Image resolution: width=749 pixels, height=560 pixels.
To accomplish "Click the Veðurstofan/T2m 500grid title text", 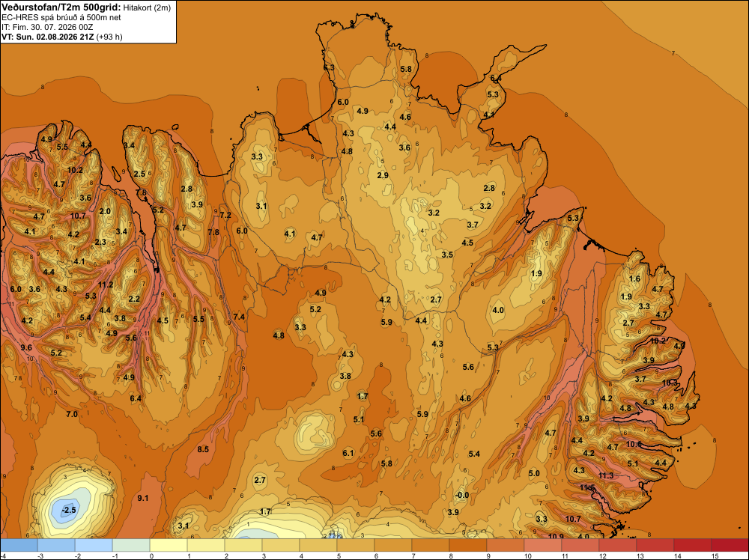I will [x=61, y=7].
